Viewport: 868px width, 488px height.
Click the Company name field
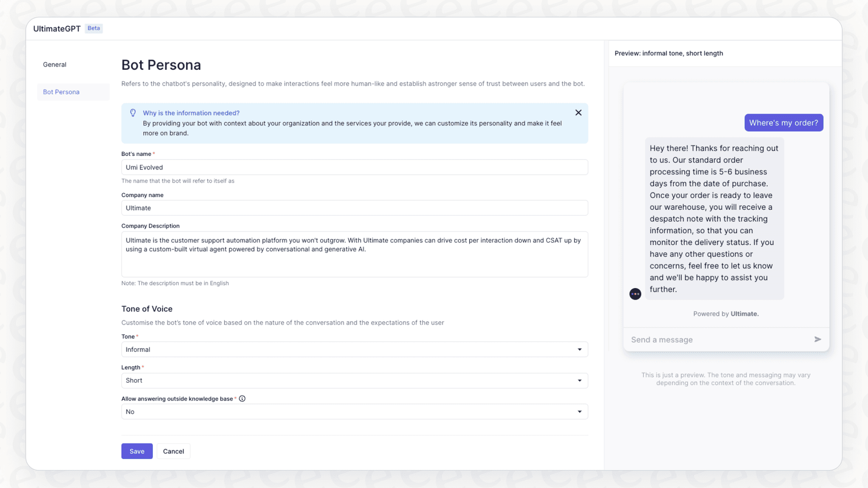click(354, 208)
